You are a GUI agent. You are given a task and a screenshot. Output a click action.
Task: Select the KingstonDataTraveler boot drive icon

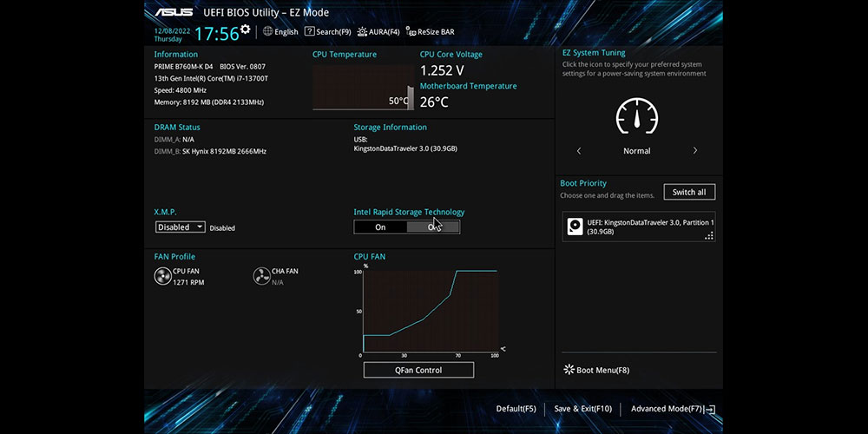click(x=575, y=227)
